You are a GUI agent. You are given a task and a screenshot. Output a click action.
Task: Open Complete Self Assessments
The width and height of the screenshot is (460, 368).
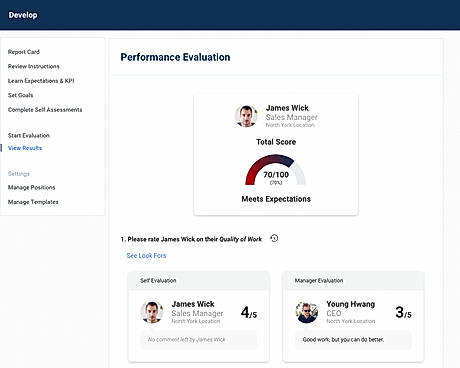(x=45, y=110)
